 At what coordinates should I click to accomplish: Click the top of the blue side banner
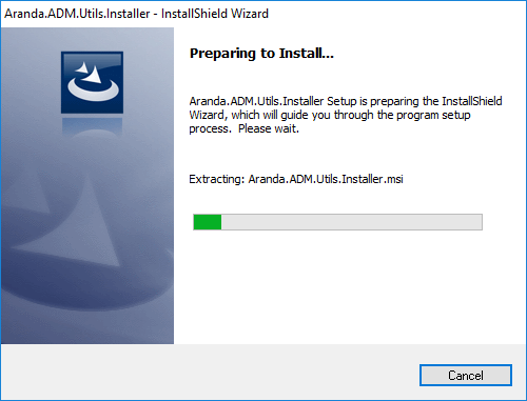(87, 38)
